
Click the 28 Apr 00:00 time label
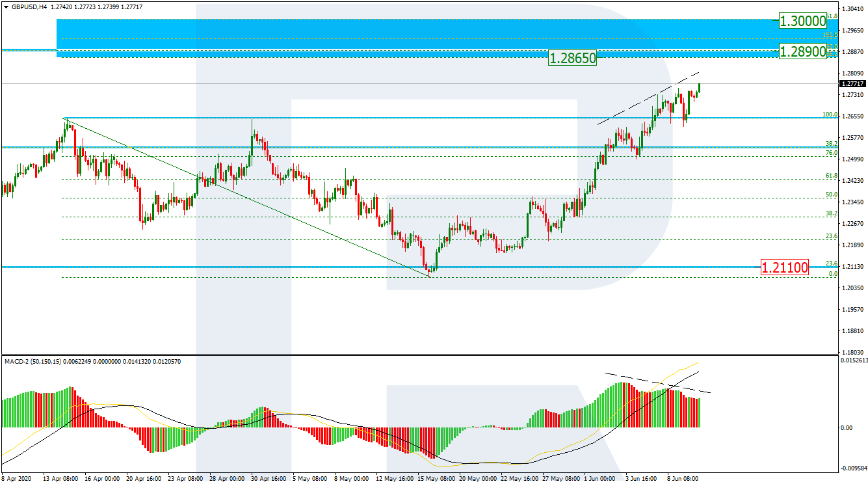[227, 478]
